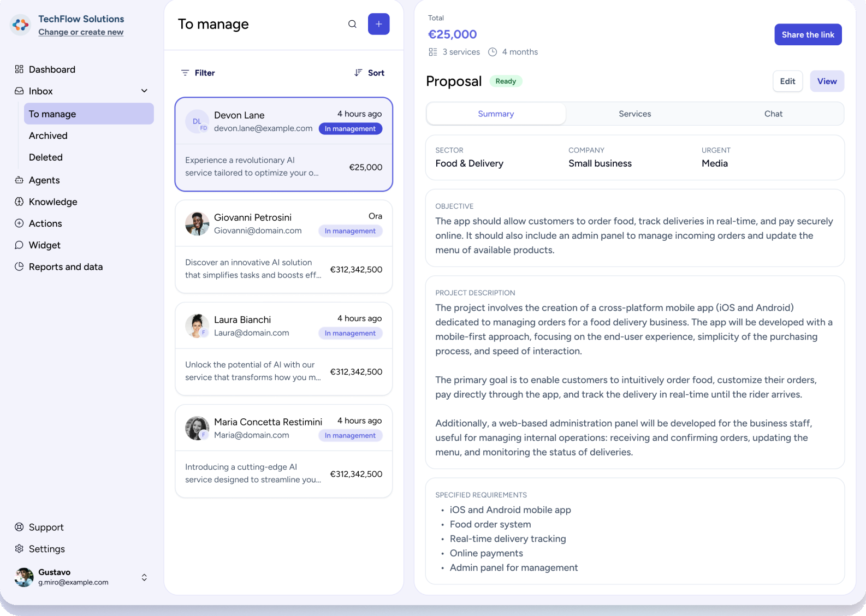Click In management badge on Laura Bianchi
Screen dimensions: 866x616
350,333
